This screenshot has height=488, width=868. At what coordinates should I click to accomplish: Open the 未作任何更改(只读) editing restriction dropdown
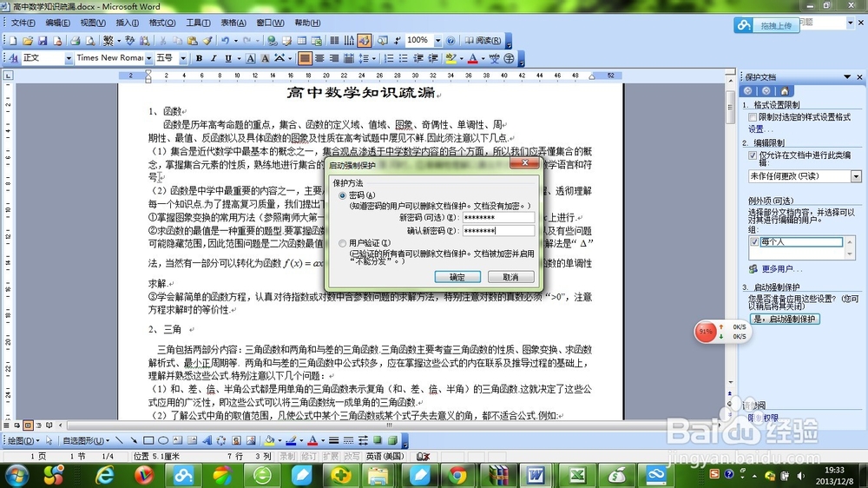pos(856,176)
